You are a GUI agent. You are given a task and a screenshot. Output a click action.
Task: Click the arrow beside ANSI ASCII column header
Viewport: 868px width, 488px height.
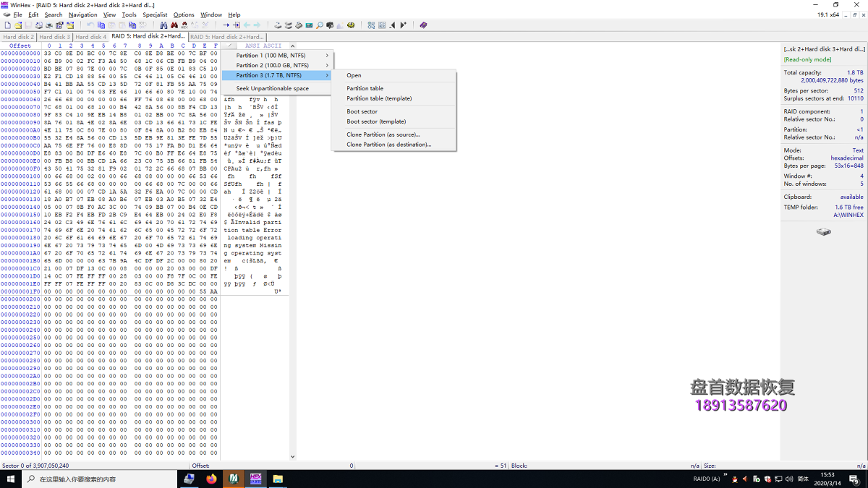tap(292, 46)
